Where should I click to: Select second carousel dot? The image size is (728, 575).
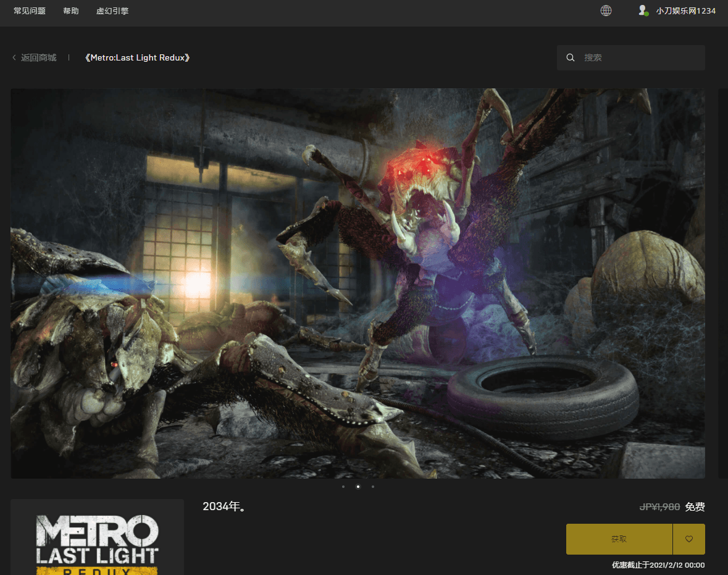[358, 487]
